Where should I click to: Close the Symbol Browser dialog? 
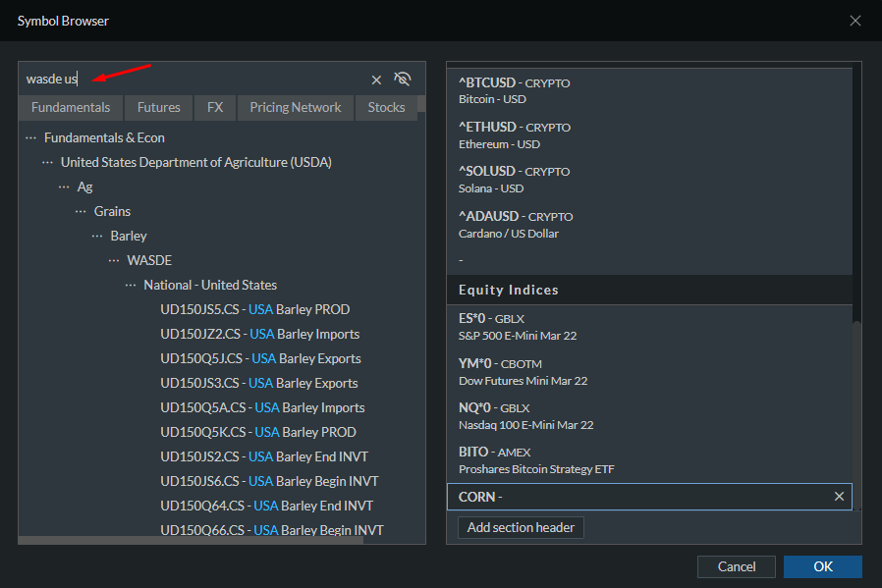pos(855,21)
